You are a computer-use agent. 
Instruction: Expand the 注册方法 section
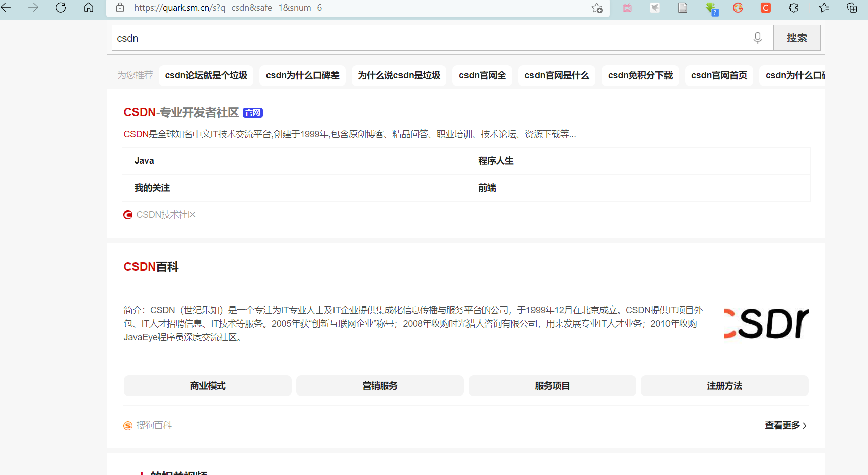click(x=724, y=386)
